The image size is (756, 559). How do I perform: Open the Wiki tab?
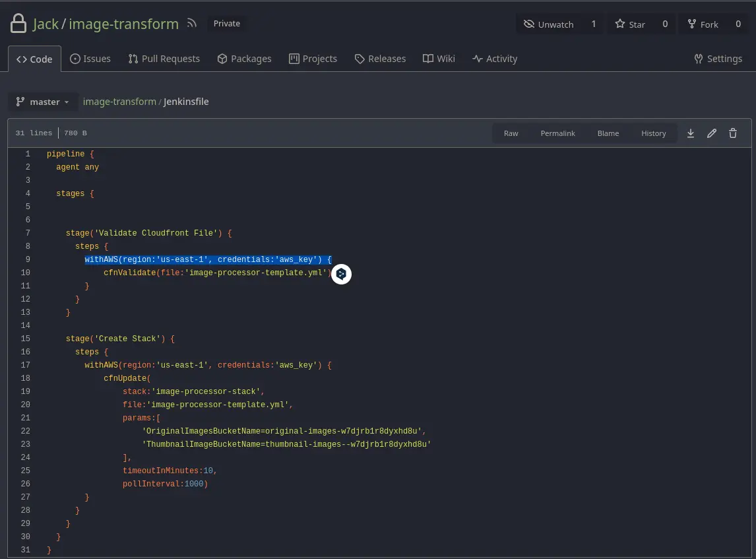[x=439, y=59]
